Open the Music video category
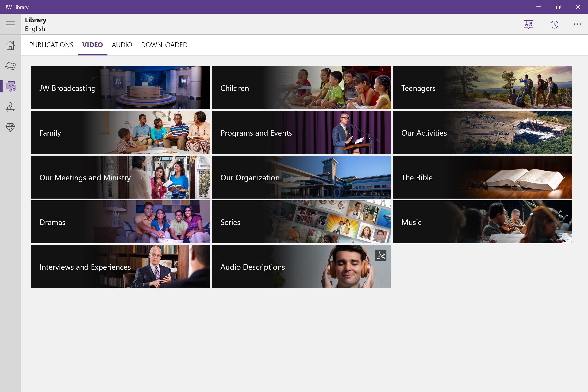Image resolution: width=588 pixels, height=392 pixels. coord(482,222)
